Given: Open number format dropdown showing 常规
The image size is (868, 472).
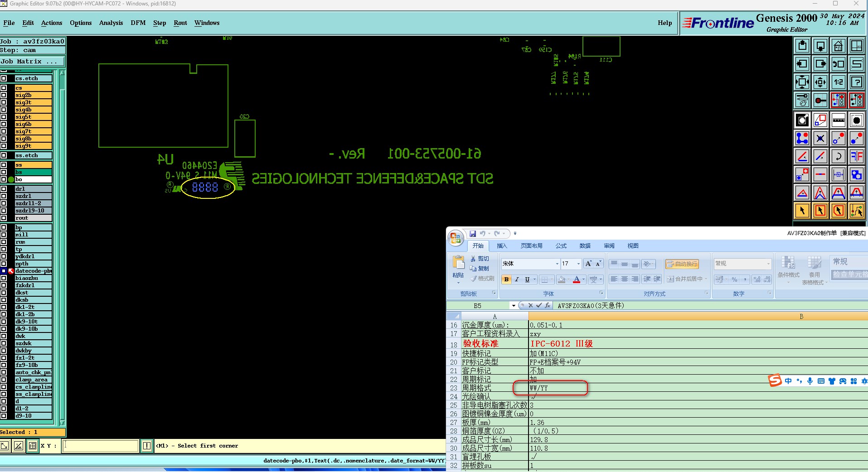Looking at the screenshot, I should [768, 264].
